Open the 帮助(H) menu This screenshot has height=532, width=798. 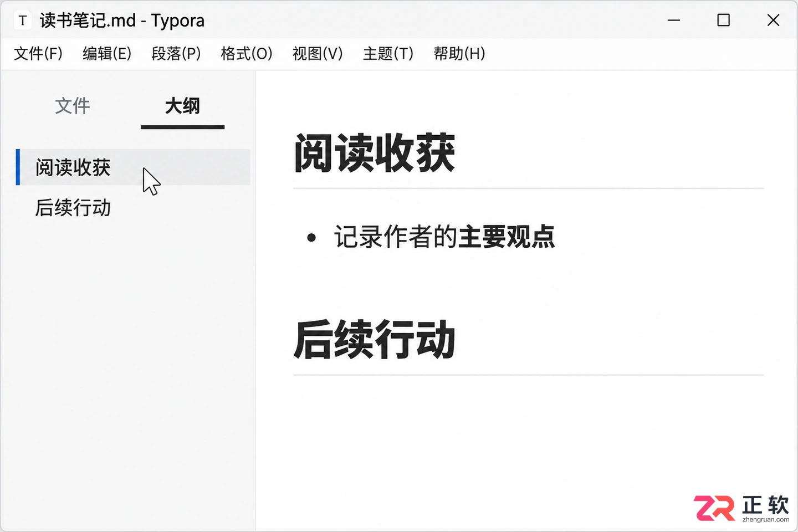point(459,54)
